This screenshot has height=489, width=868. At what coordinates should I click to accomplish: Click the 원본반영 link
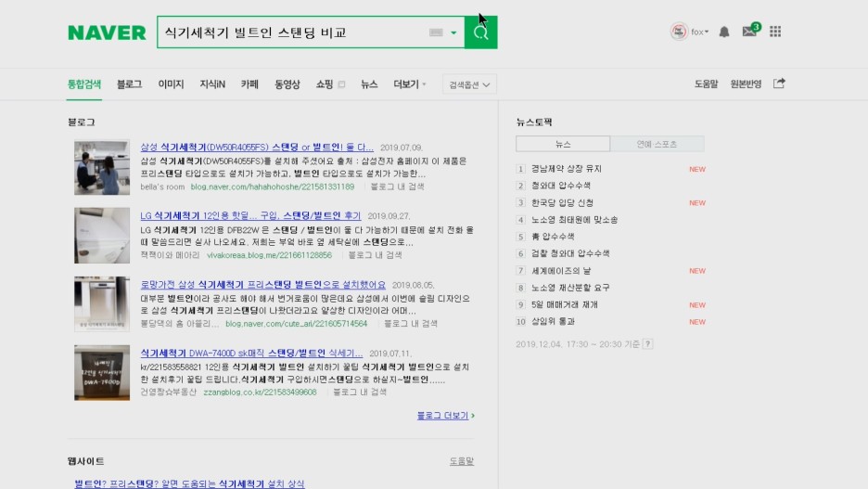pos(746,84)
